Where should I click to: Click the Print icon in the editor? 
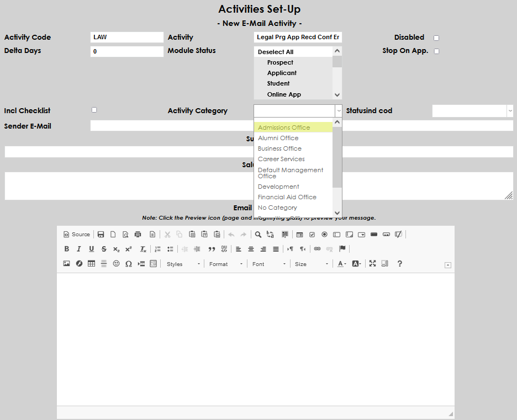(x=138, y=234)
